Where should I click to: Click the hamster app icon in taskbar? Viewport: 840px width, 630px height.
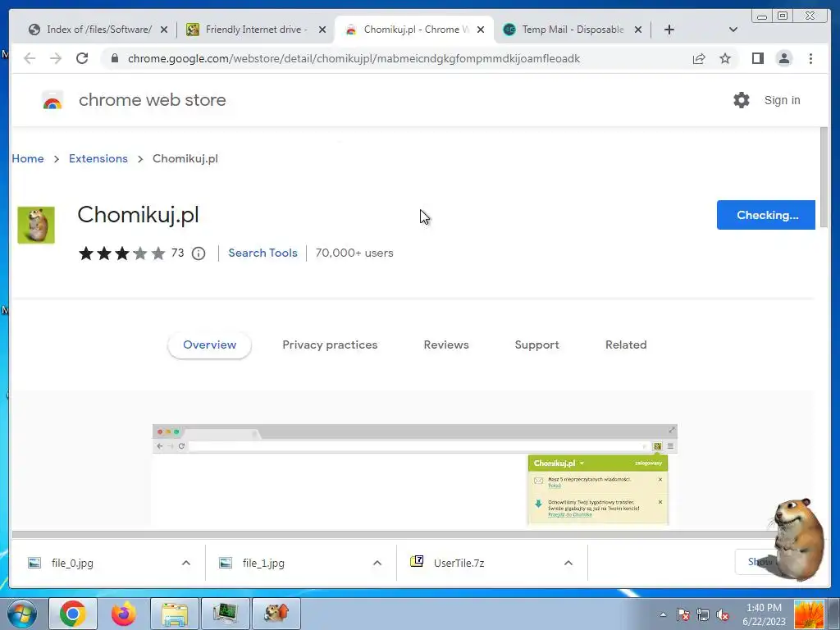coord(276,614)
